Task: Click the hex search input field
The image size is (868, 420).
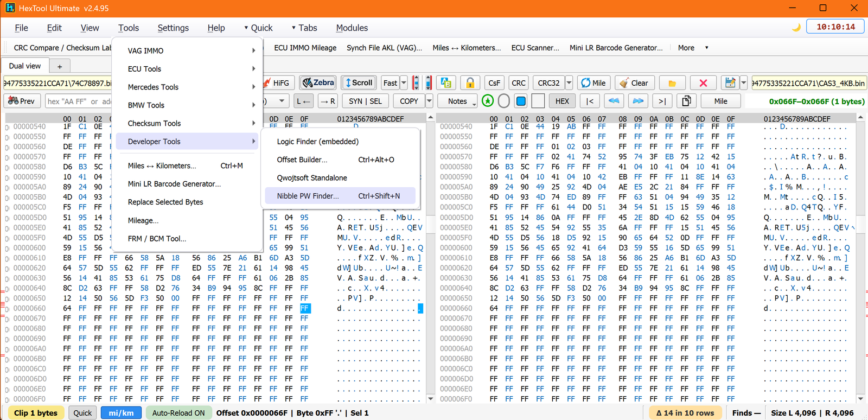Action: [x=78, y=101]
